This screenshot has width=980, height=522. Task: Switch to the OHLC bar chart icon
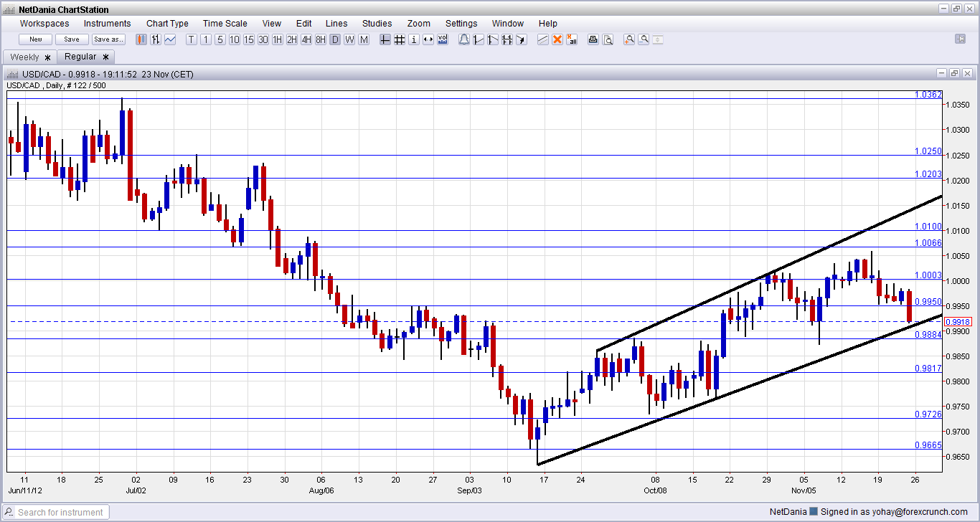click(155, 39)
